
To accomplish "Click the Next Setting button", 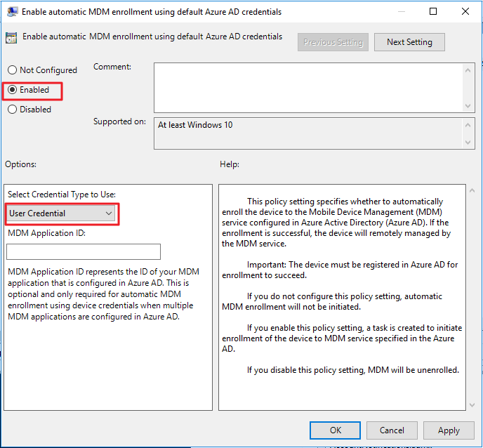I will [x=409, y=42].
